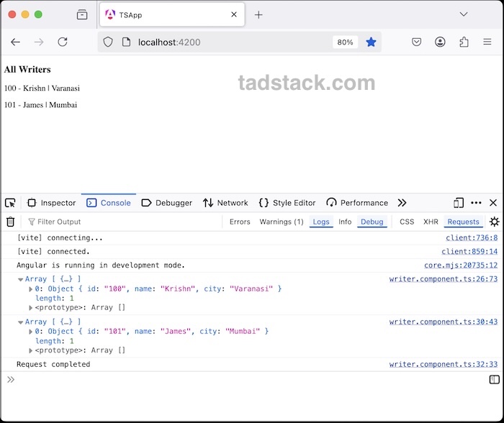
Task: Open the client:736:8 source link
Action: click(x=472, y=237)
